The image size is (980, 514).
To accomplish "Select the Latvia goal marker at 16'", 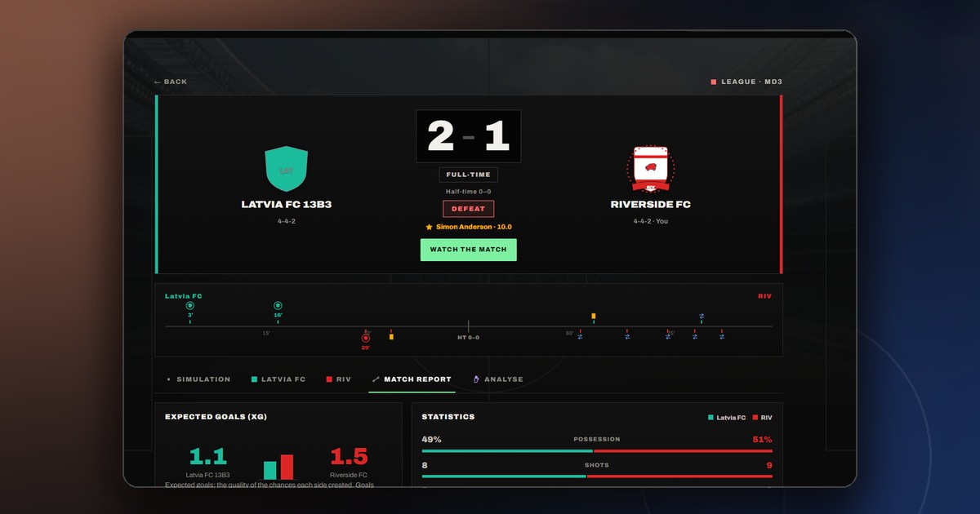I will (278, 306).
